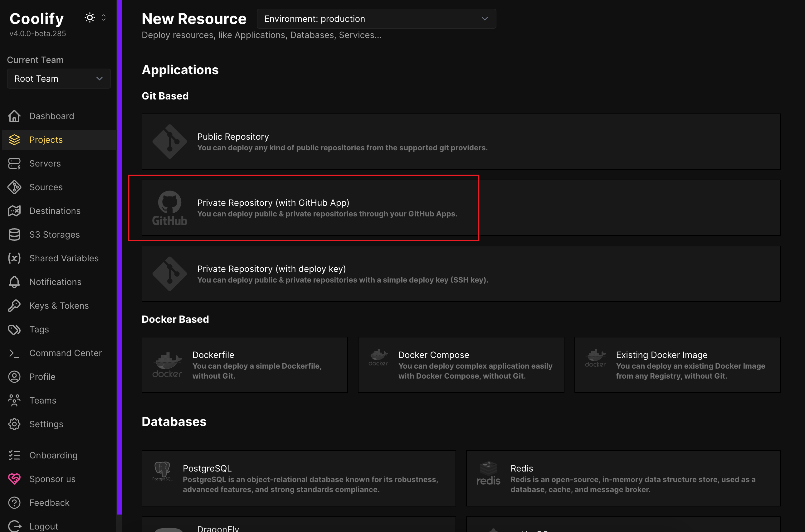
Task: Open the Root Team dropdown
Action: [x=59, y=79]
